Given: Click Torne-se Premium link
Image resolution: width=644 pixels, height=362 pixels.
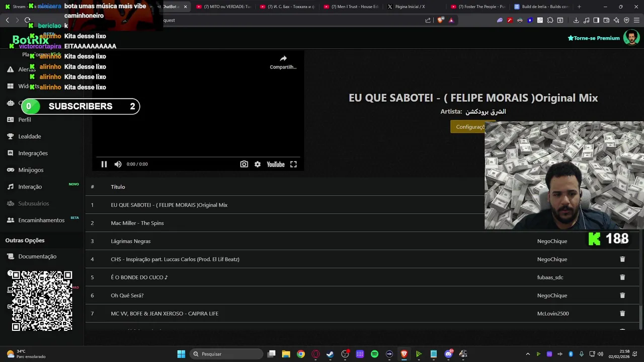Looking at the screenshot, I should tap(594, 38).
